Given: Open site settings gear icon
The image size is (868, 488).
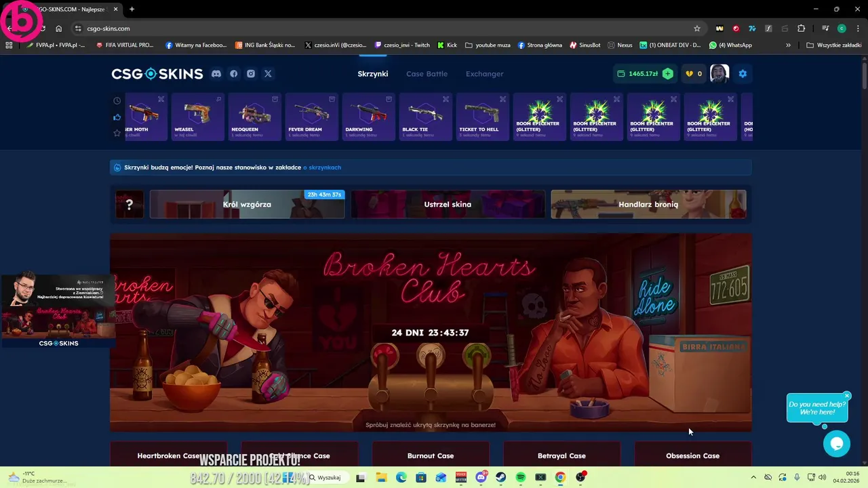Looking at the screenshot, I should (743, 74).
